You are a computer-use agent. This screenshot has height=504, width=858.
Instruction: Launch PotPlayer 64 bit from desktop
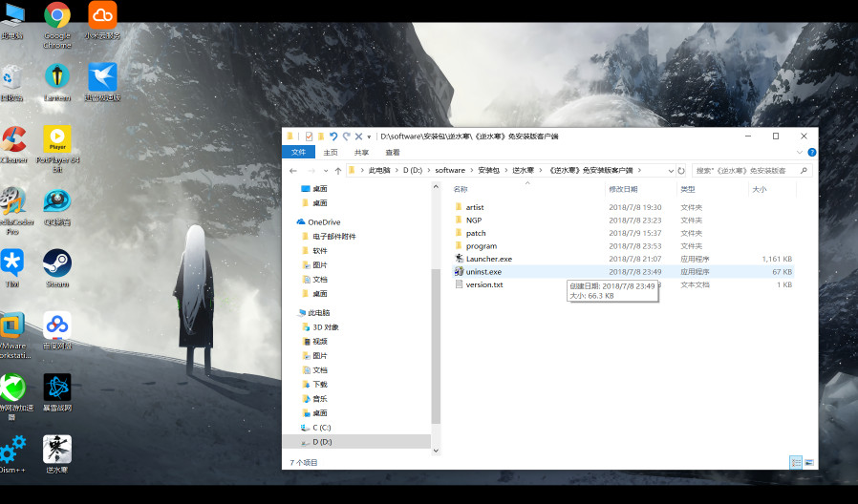tap(57, 149)
